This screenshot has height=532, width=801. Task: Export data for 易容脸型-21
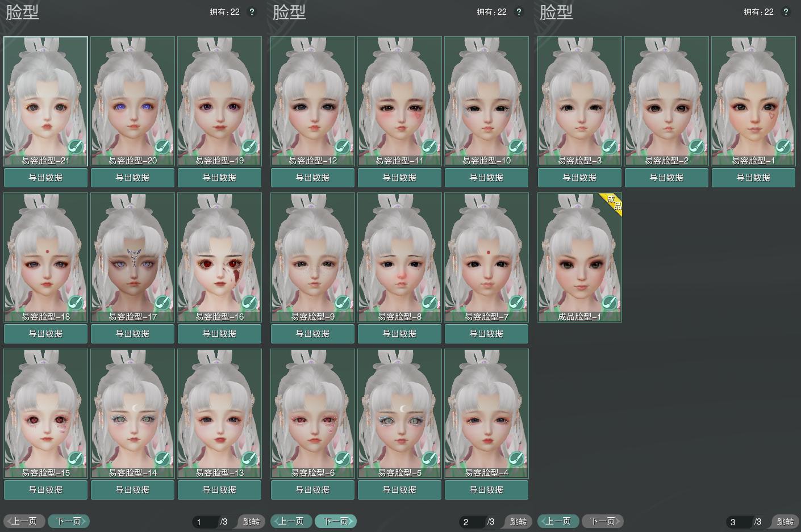point(46,178)
